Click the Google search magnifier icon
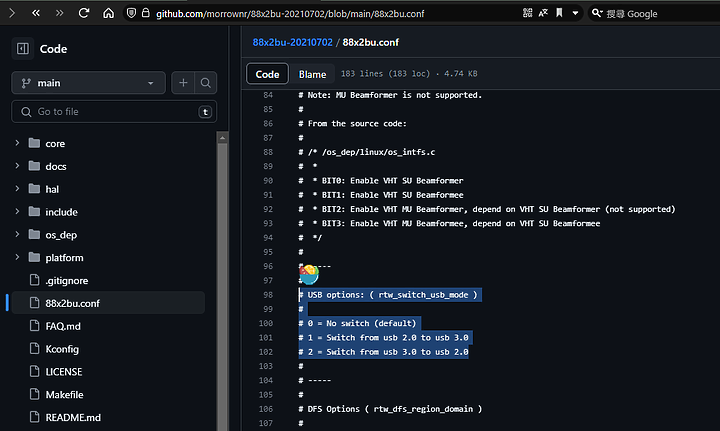Screen dimensions: 720x431 click(x=597, y=13)
